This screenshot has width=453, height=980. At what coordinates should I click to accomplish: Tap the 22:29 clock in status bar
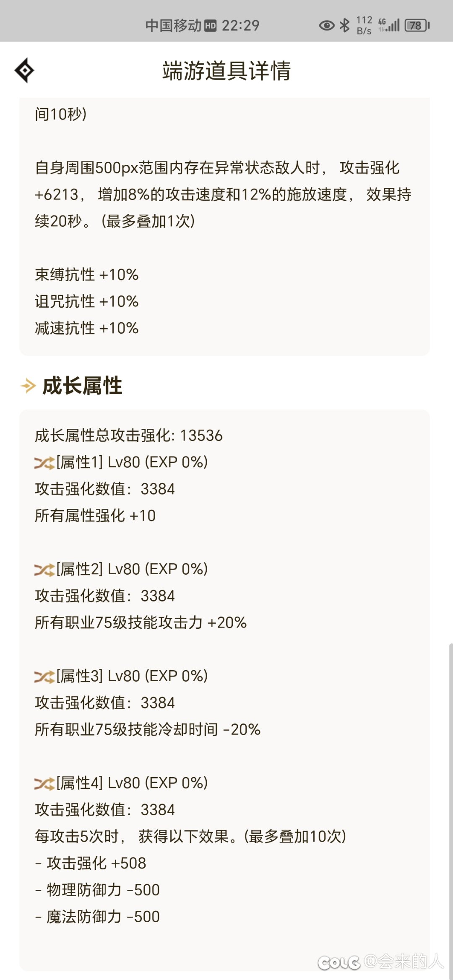pyautogui.click(x=240, y=26)
